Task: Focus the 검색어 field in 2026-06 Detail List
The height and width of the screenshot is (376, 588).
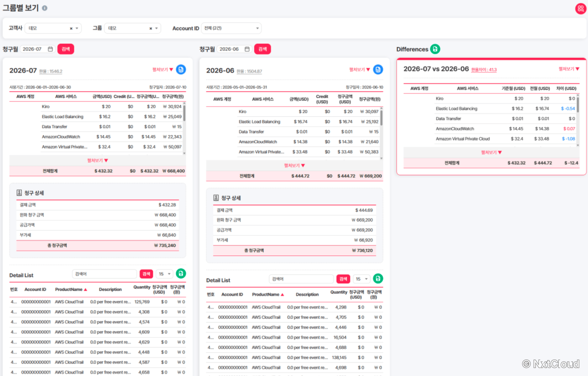Action: [301, 279]
